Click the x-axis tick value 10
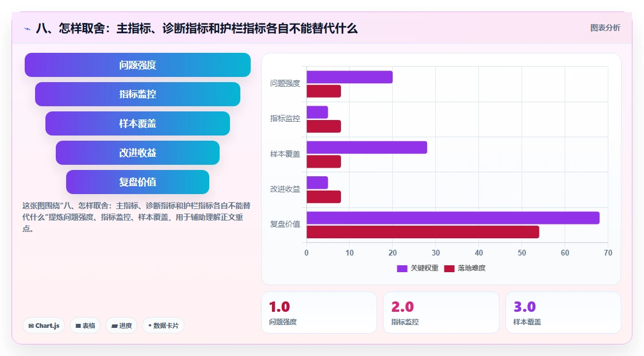Viewport: 644px width, 356px height. [350, 253]
